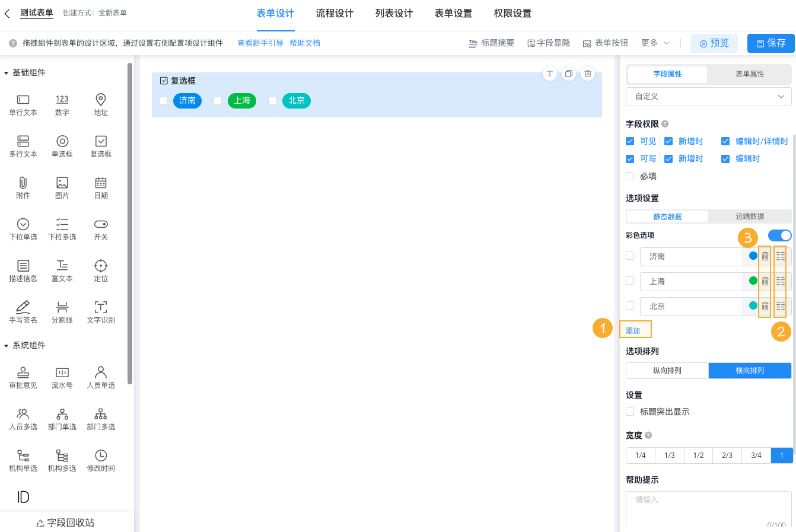
Task: Switch to the 流程设计 tab
Action: point(335,13)
